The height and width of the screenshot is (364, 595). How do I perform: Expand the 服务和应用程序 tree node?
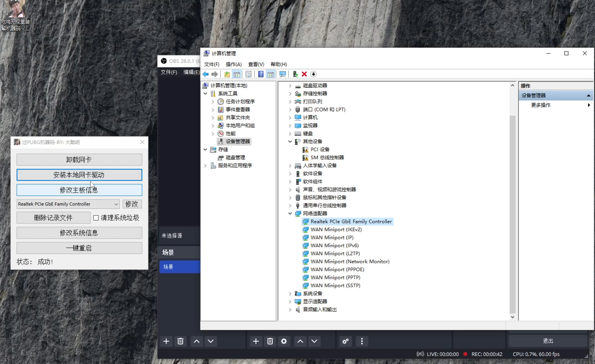pos(205,165)
